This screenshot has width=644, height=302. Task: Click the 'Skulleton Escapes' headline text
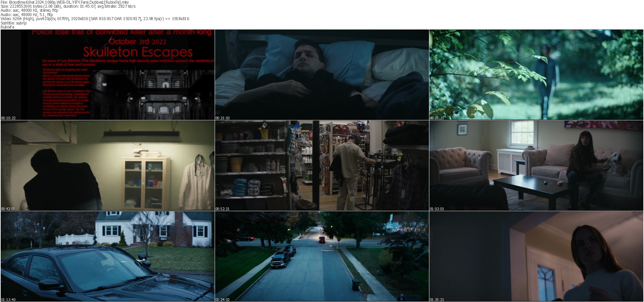point(138,52)
